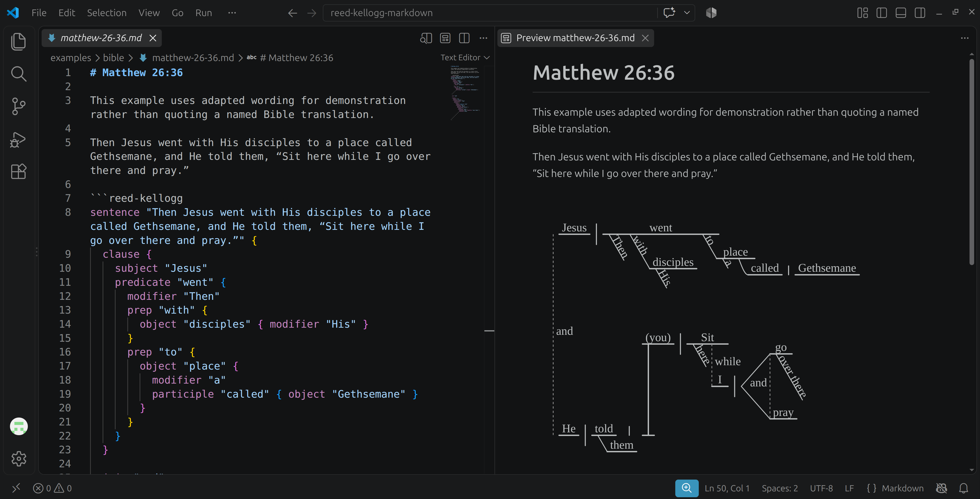The height and width of the screenshot is (499, 980).
Task: Close the matthew-26-36.md editor tab
Action: click(153, 38)
